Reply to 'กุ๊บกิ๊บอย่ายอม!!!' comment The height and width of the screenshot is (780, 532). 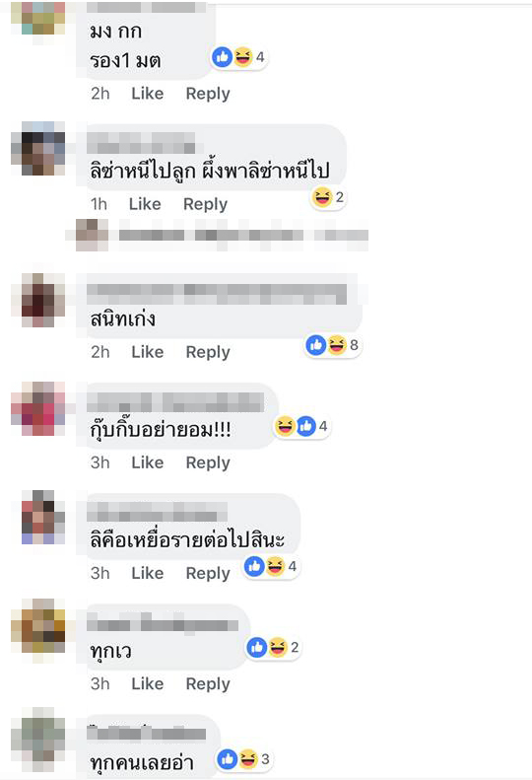(x=208, y=463)
